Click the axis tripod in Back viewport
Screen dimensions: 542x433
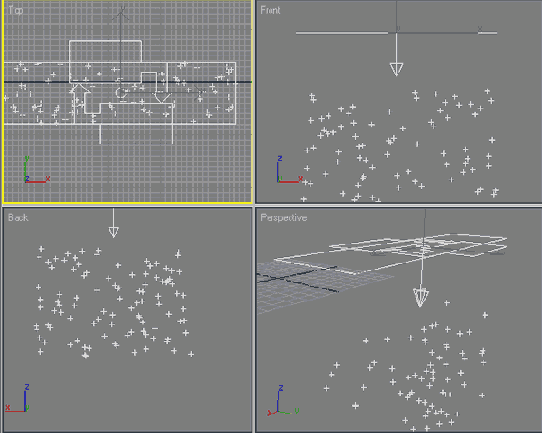pos(18,398)
